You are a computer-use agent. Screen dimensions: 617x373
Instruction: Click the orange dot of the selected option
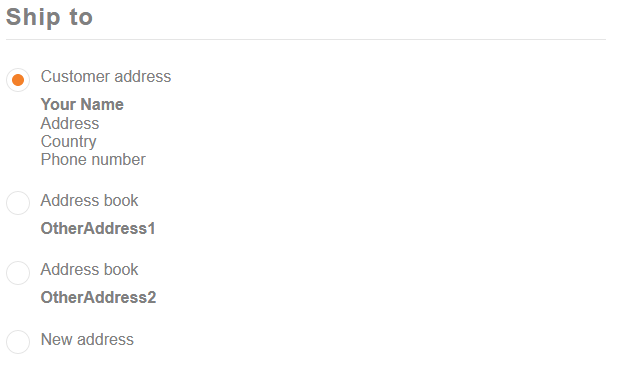(18, 80)
